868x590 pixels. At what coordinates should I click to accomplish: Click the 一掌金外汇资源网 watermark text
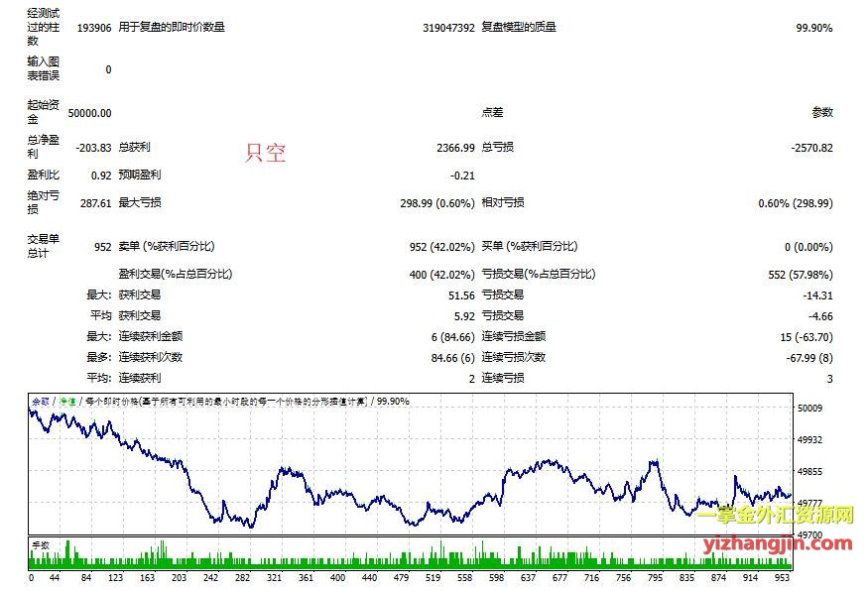click(775, 515)
